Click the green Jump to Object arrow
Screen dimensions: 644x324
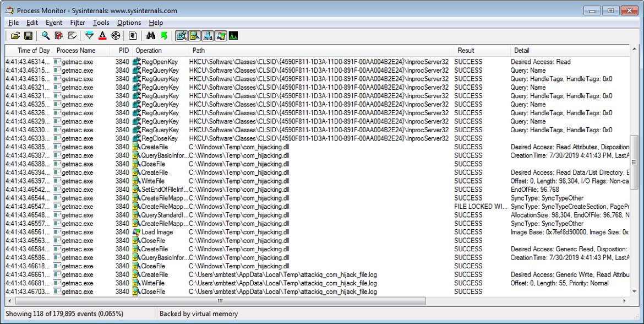coord(164,36)
